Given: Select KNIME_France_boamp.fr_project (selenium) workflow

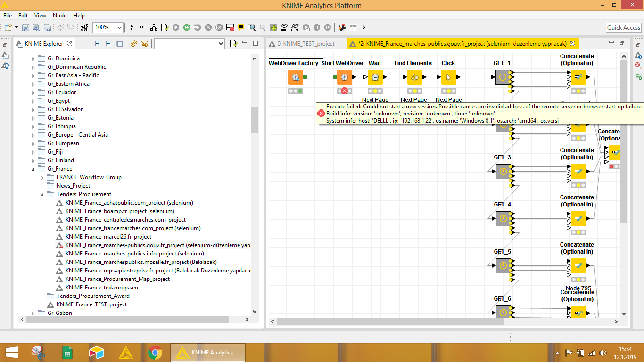Looking at the screenshot, I should click(x=120, y=211).
